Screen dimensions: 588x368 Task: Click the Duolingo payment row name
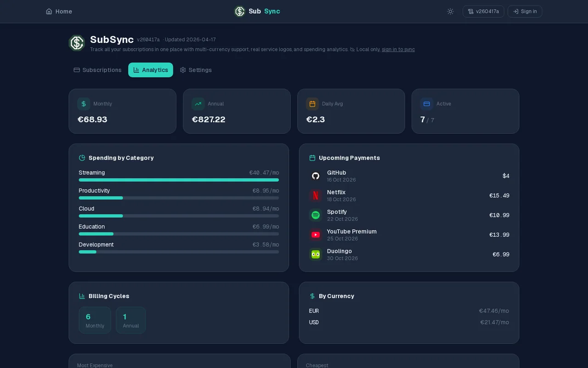coord(339,251)
